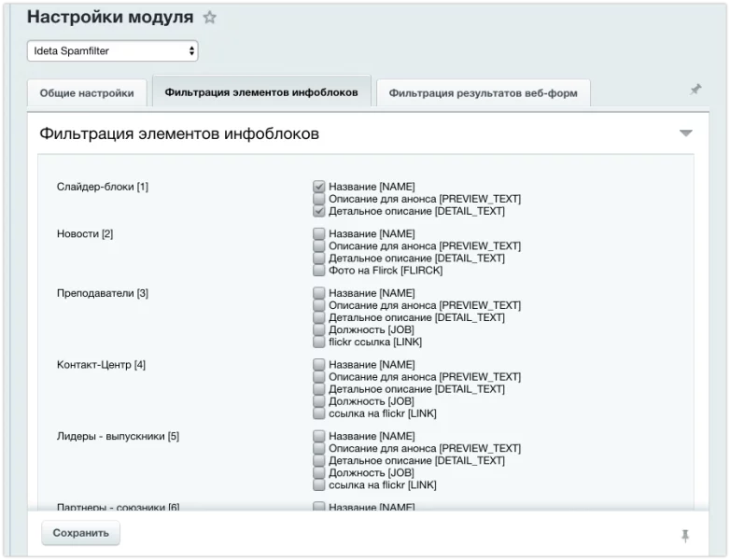Screen dimensions: 730x560
Task: Click the pin icon in the bottom bar
Action: click(685, 535)
